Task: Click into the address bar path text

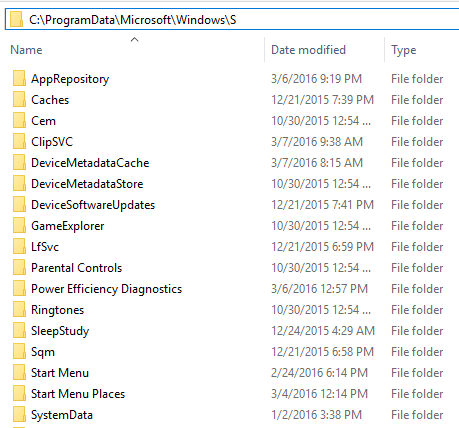Action: tap(133, 20)
